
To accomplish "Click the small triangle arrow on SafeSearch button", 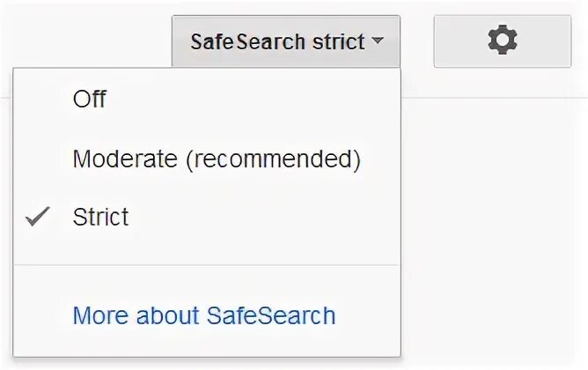I will pyautogui.click(x=377, y=41).
